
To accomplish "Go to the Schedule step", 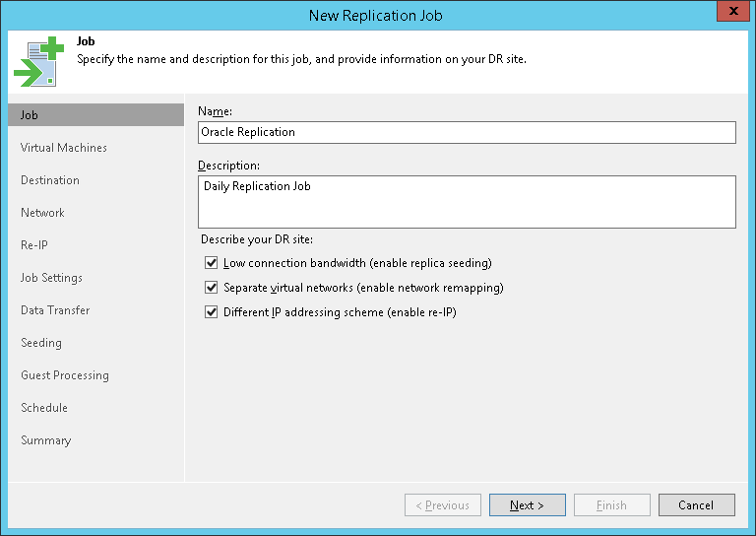I will point(44,408).
